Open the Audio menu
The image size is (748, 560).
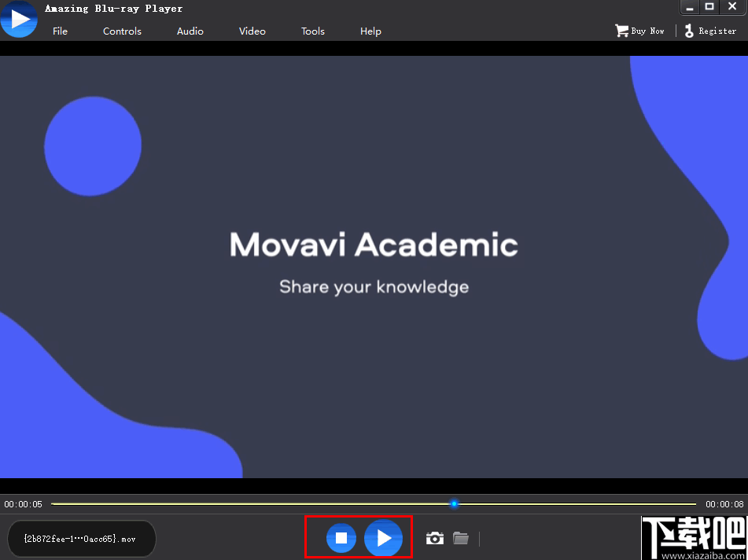pyautogui.click(x=190, y=31)
